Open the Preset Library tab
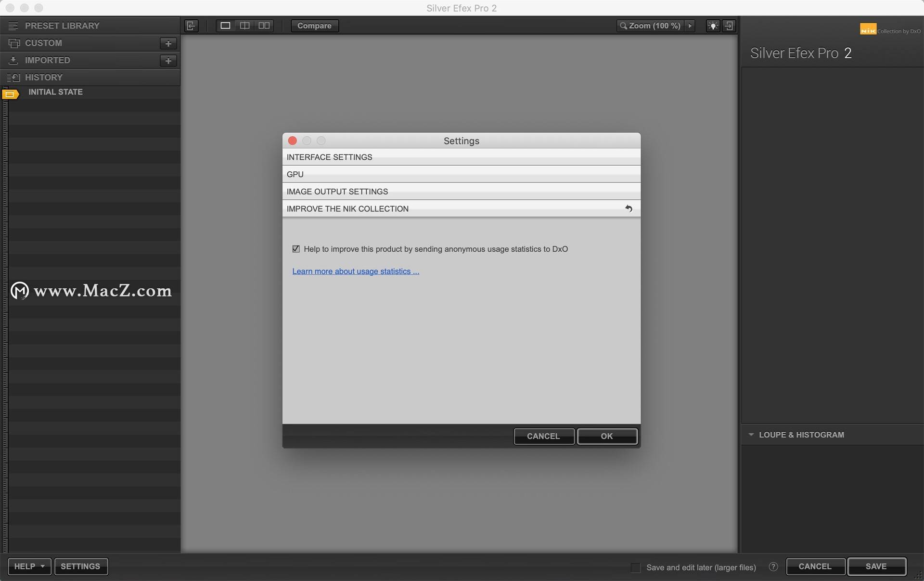924x581 pixels. (x=90, y=26)
